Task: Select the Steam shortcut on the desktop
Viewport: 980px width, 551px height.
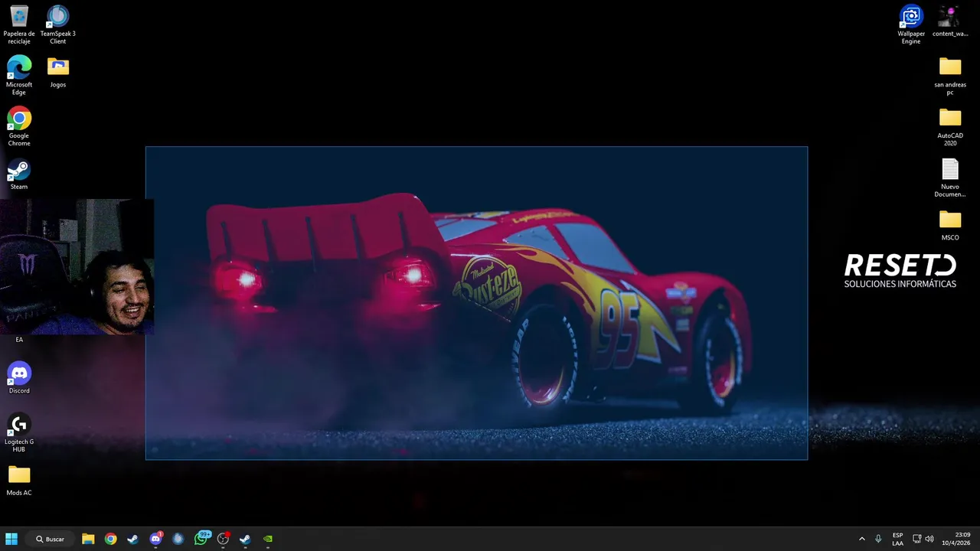Action: (x=19, y=174)
